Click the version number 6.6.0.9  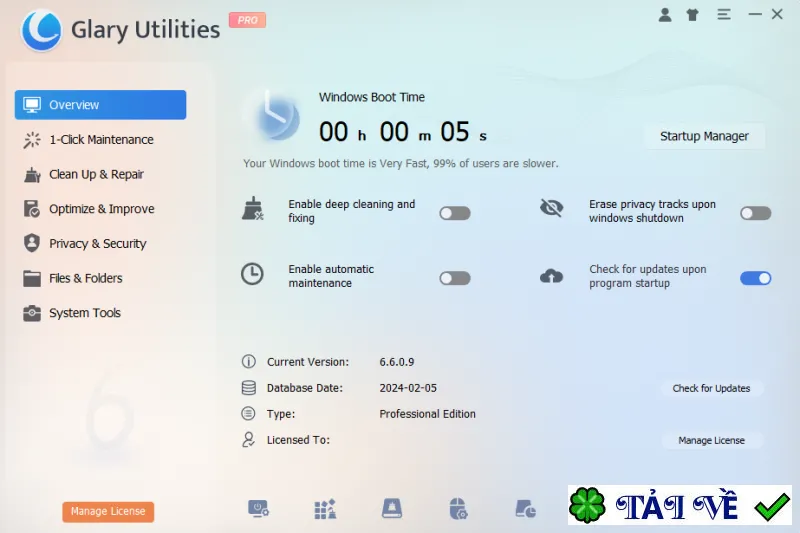click(x=396, y=362)
